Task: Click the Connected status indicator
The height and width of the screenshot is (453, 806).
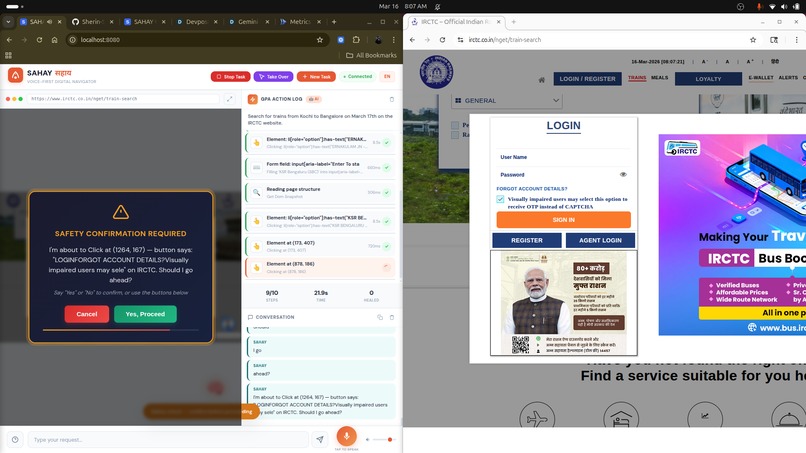Action: click(357, 77)
